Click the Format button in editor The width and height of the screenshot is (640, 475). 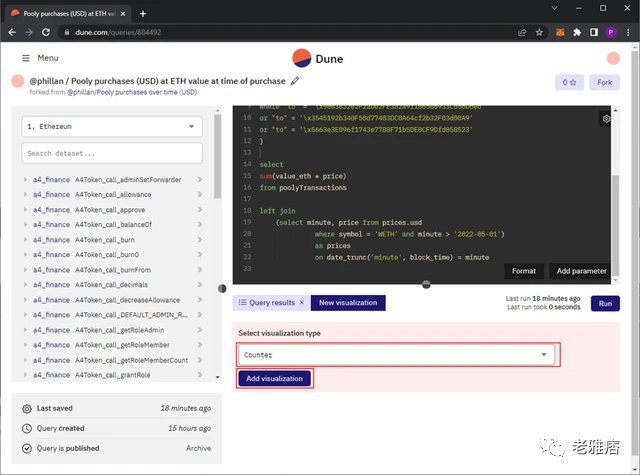click(x=524, y=271)
